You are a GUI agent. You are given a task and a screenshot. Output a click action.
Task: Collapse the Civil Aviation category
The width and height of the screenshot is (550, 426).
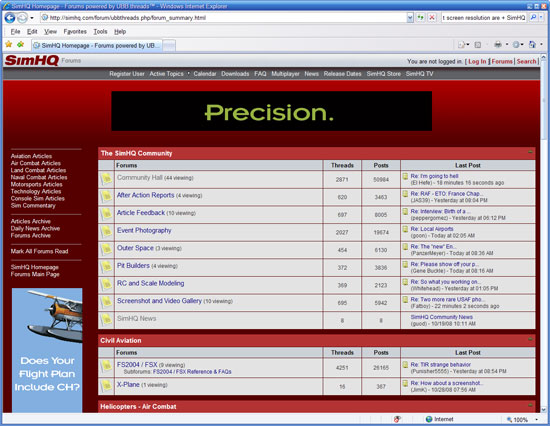click(530, 339)
